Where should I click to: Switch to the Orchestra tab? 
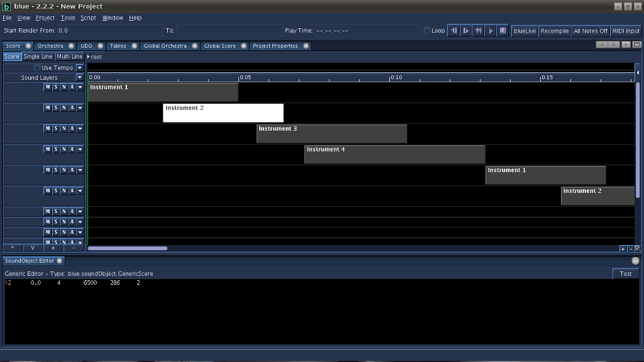point(50,46)
